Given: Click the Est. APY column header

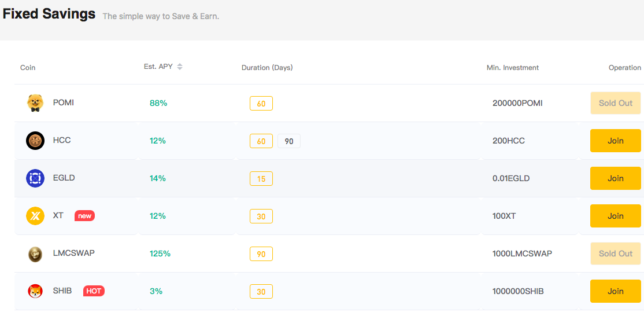Looking at the screenshot, I should (x=158, y=67).
